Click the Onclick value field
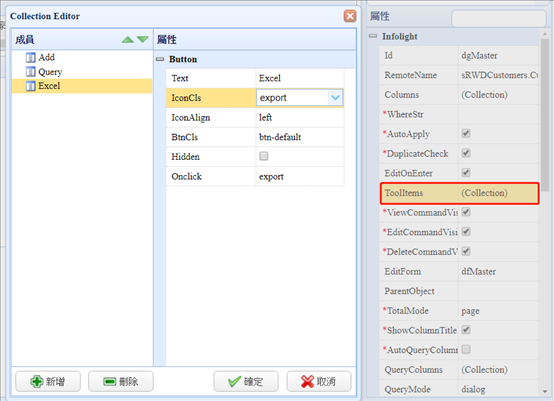Screen dimensions: 554x401 click(x=300, y=176)
